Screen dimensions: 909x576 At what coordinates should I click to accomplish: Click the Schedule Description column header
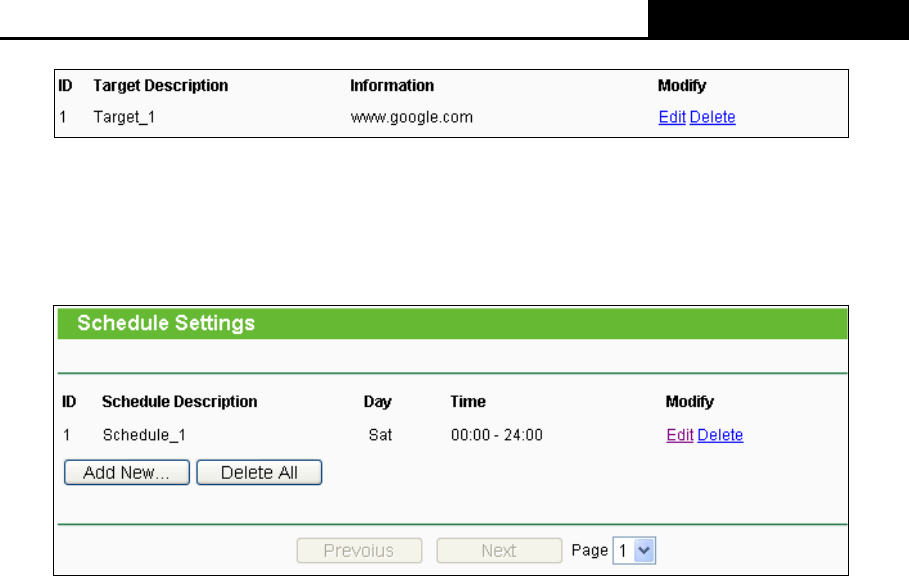[179, 402]
